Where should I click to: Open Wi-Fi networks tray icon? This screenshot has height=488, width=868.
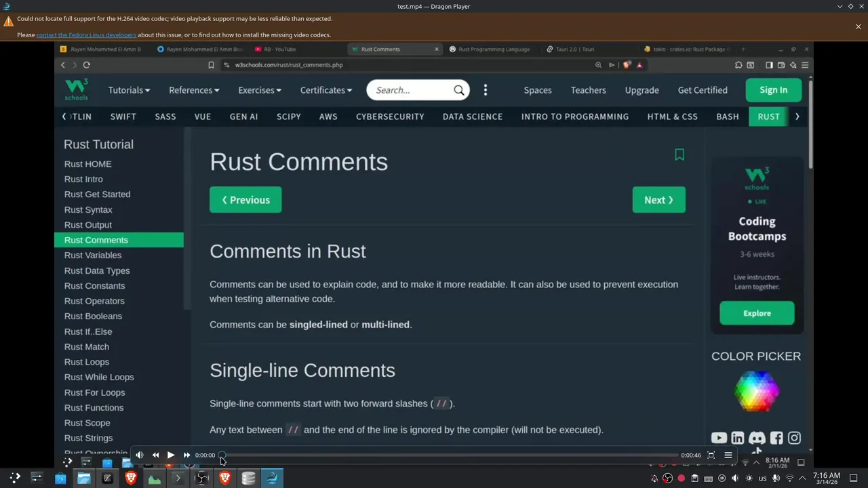(x=789, y=479)
